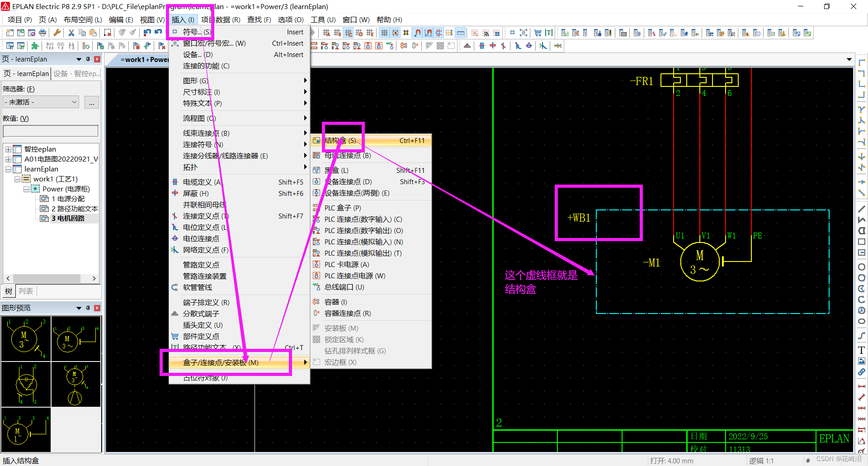Click the undo arrow icon

(147, 33)
